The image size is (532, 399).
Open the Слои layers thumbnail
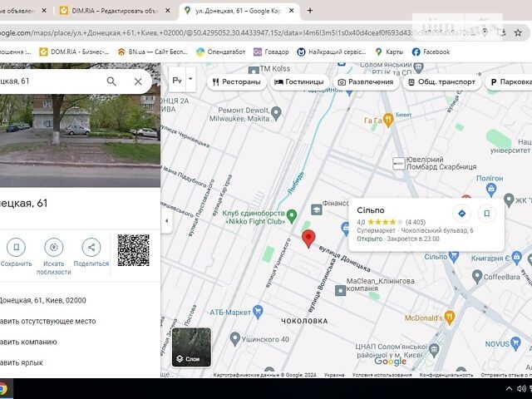[192, 347]
